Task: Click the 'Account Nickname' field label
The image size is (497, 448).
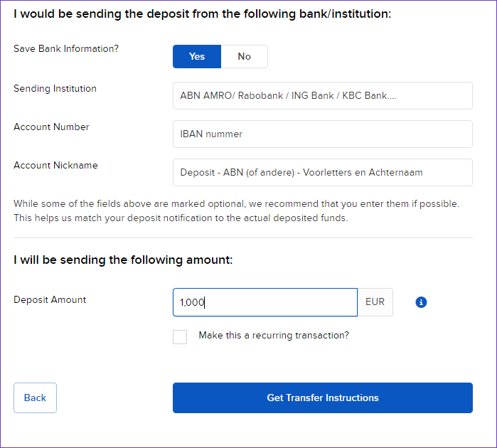Action: tap(55, 165)
